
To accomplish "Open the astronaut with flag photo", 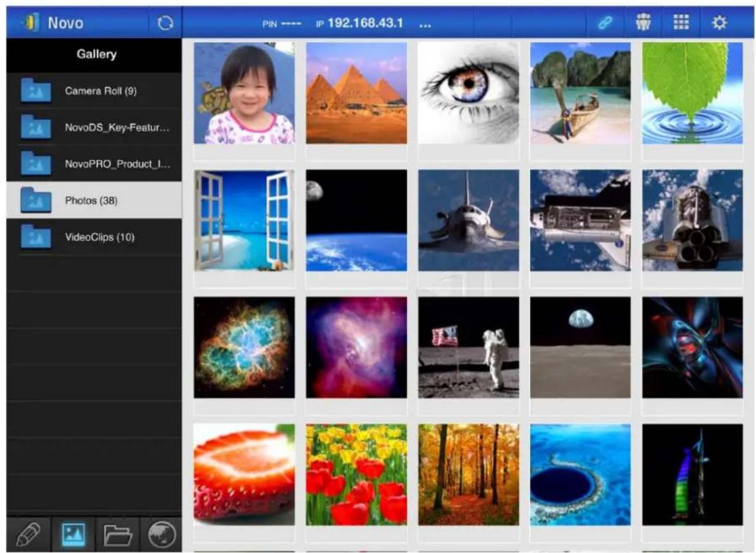I will point(469,348).
